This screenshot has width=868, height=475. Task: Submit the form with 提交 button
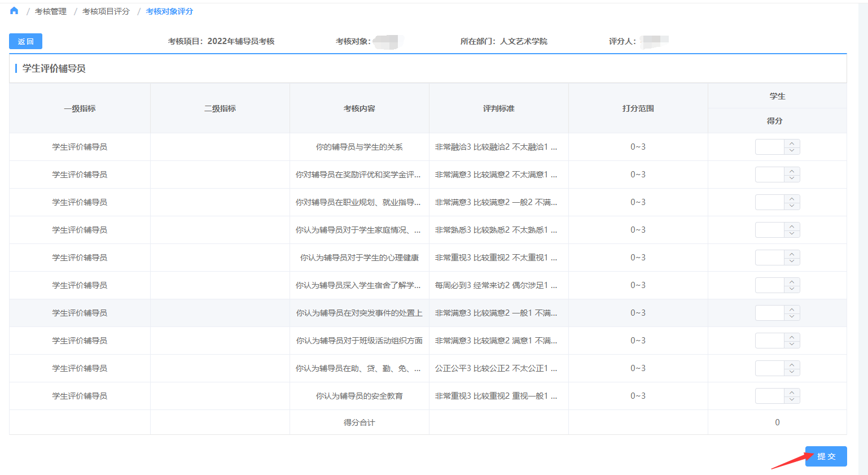(826, 456)
